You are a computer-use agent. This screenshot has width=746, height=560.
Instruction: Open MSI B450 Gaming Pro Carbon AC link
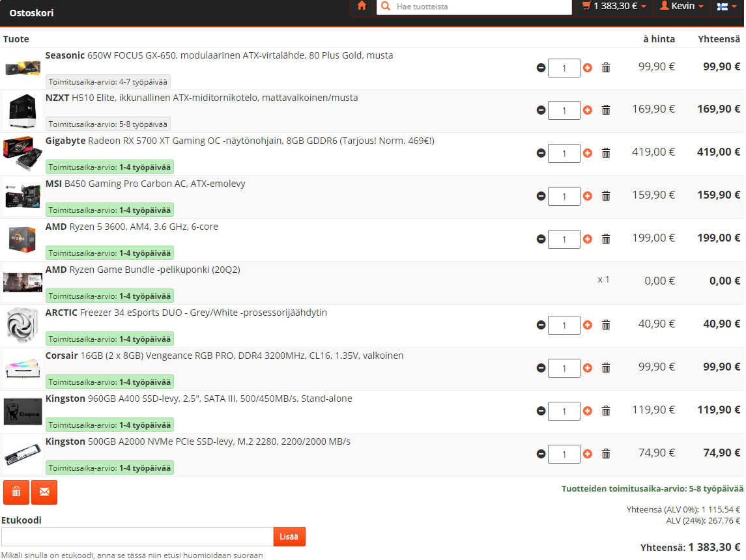point(145,184)
